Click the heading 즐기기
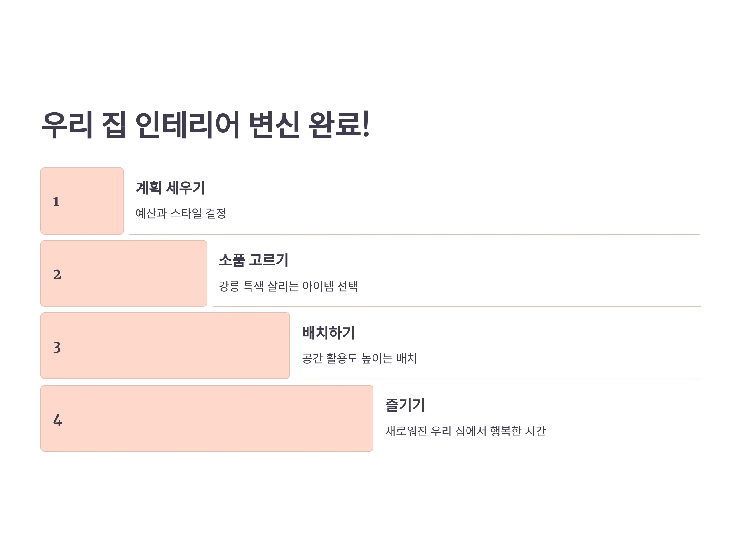This screenshot has height=560, width=747. [405, 405]
